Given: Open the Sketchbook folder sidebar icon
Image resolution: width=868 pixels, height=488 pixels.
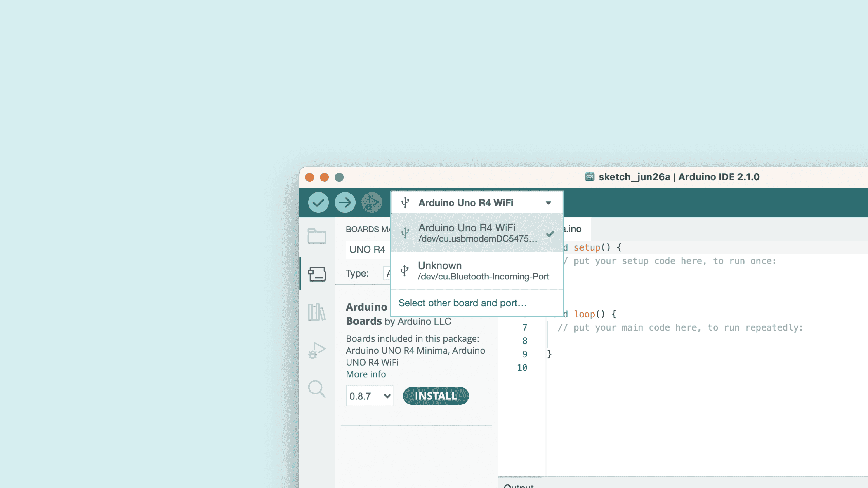Looking at the screenshot, I should coord(317,236).
